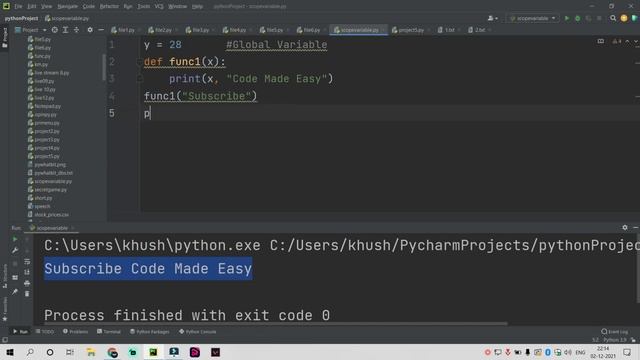This screenshot has width=640, height=360.
Task: Click Expand All in project panel
Action: [65, 30]
